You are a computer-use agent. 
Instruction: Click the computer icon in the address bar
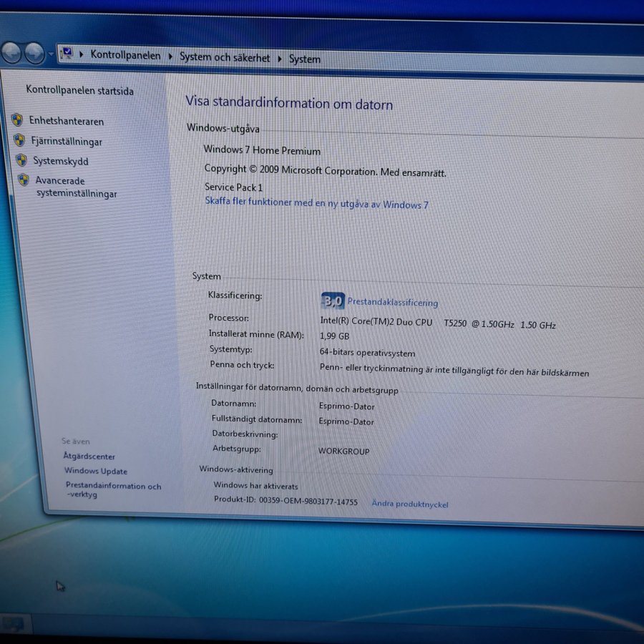point(67,54)
